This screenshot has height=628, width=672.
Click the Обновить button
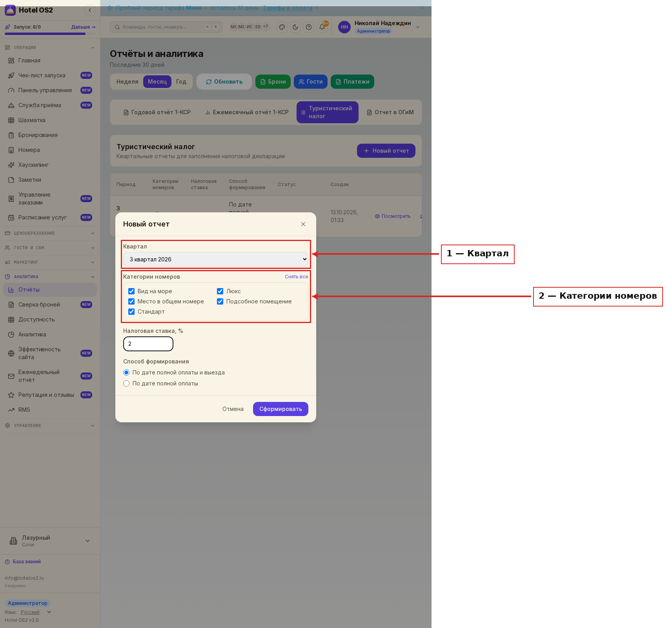pos(224,82)
